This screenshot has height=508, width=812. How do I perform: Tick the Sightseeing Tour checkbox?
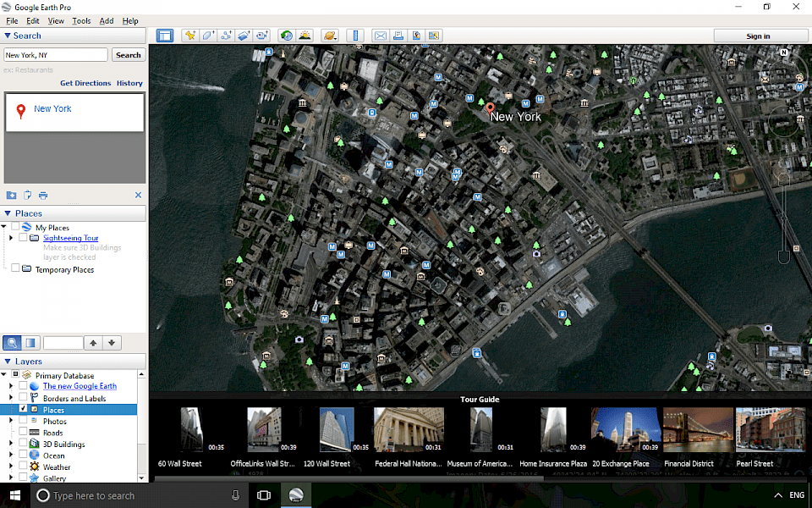pos(23,237)
